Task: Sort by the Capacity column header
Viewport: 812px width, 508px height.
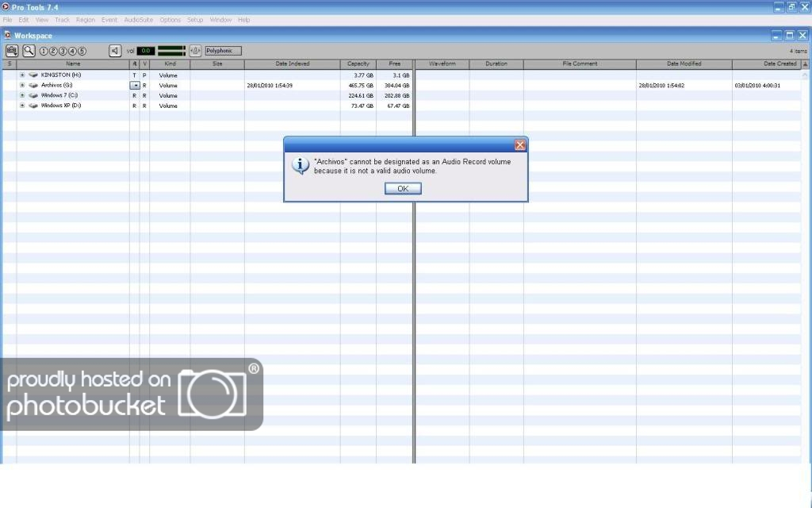Action: click(x=358, y=63)
